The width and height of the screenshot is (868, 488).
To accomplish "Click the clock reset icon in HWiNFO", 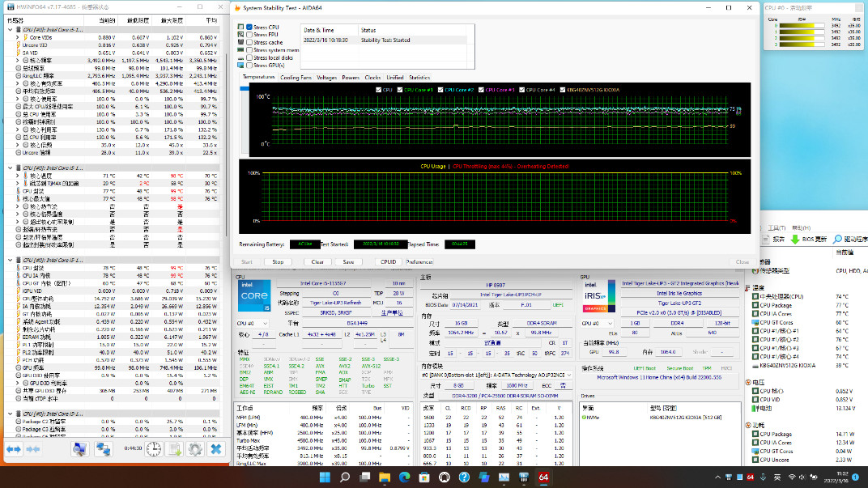I will pyautogui.click(x=154, y=448).
